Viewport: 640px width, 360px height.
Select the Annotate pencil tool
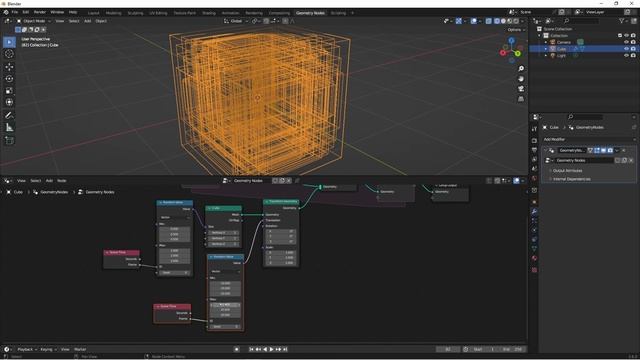point(9,116)
